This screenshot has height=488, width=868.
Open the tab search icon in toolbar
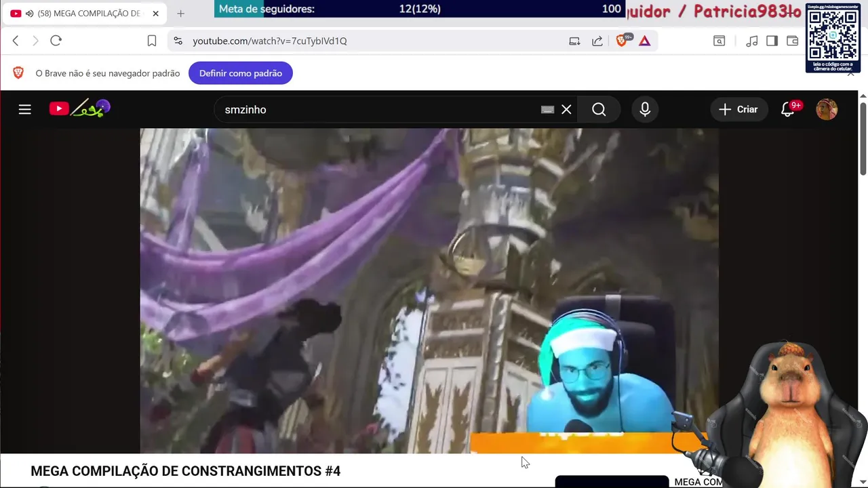[719, 41]
